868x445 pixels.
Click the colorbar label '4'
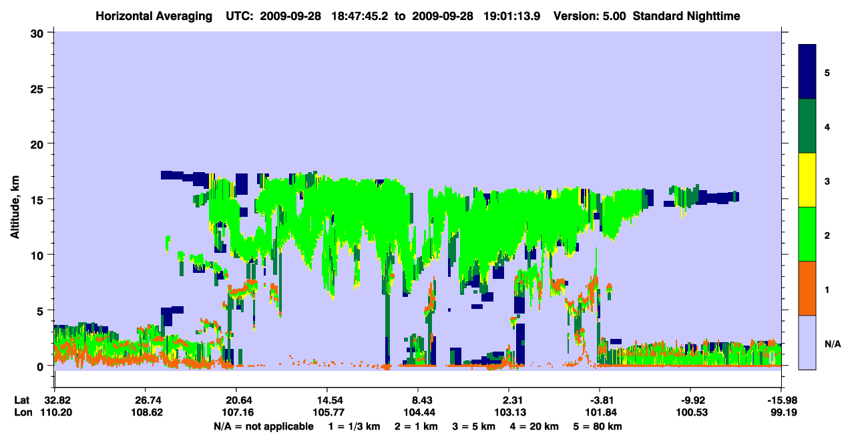pos(827,126)
